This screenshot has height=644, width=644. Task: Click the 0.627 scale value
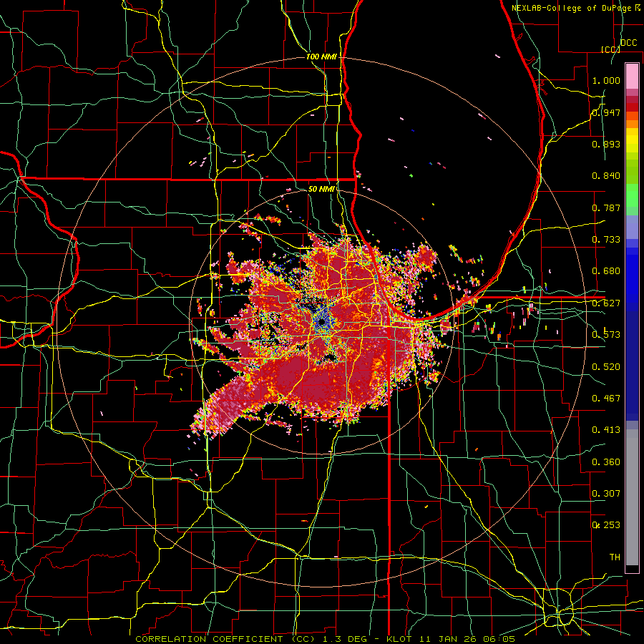point(606,303)
